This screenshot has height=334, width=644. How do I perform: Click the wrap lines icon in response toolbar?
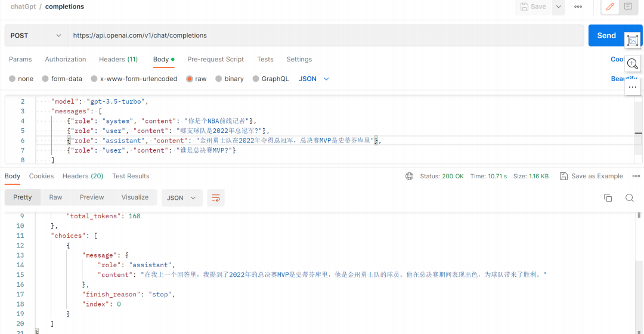(x=216, y=198)
